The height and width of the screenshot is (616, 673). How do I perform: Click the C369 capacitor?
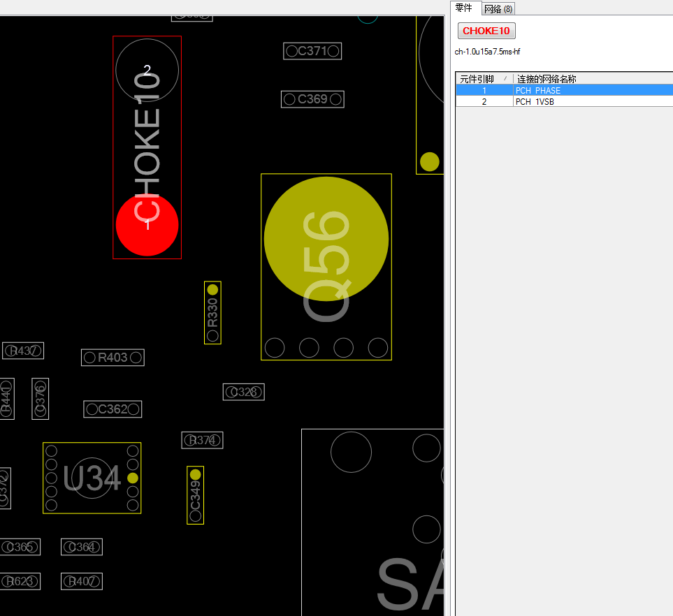312,99
